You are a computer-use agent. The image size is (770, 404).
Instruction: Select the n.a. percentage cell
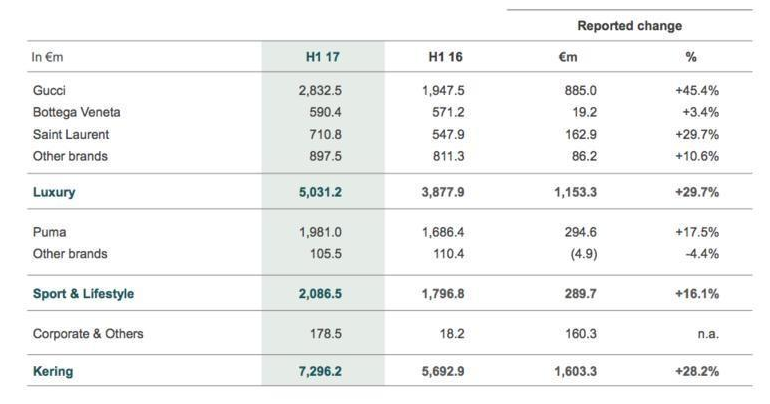(x=708, y=334)
